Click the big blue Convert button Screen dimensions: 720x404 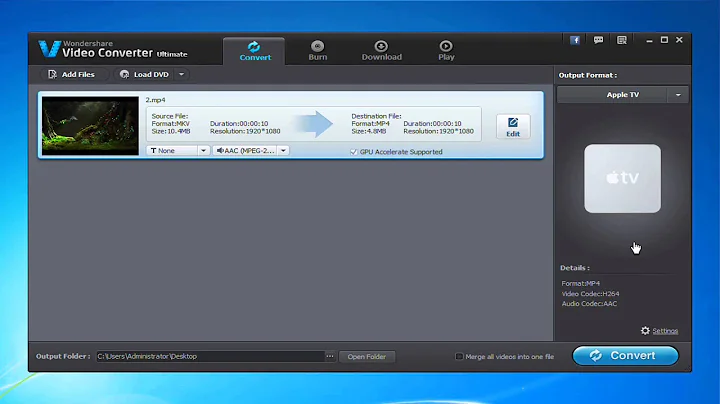coord(625,355)
